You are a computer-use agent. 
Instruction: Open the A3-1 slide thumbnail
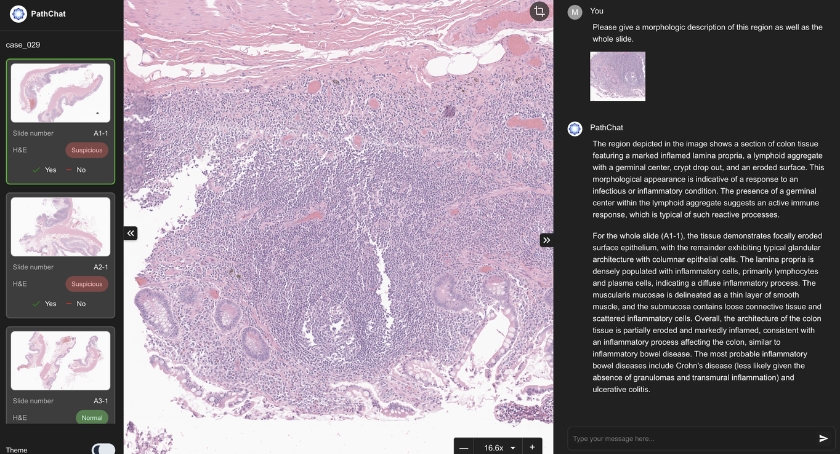61,360
